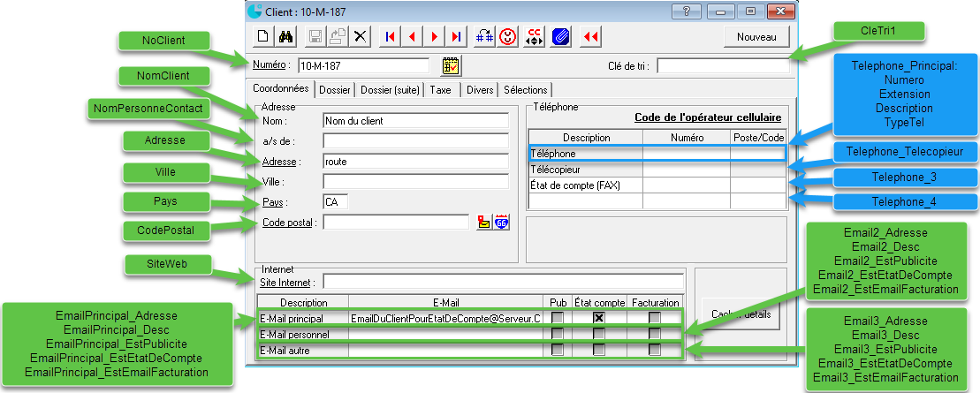980x393 pixels.
Task: Click the red double-left arrows icon
Action: coord(591,36)
